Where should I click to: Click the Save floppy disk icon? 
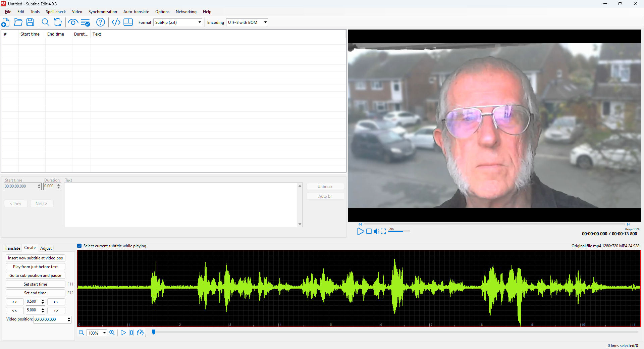(30, 22)
